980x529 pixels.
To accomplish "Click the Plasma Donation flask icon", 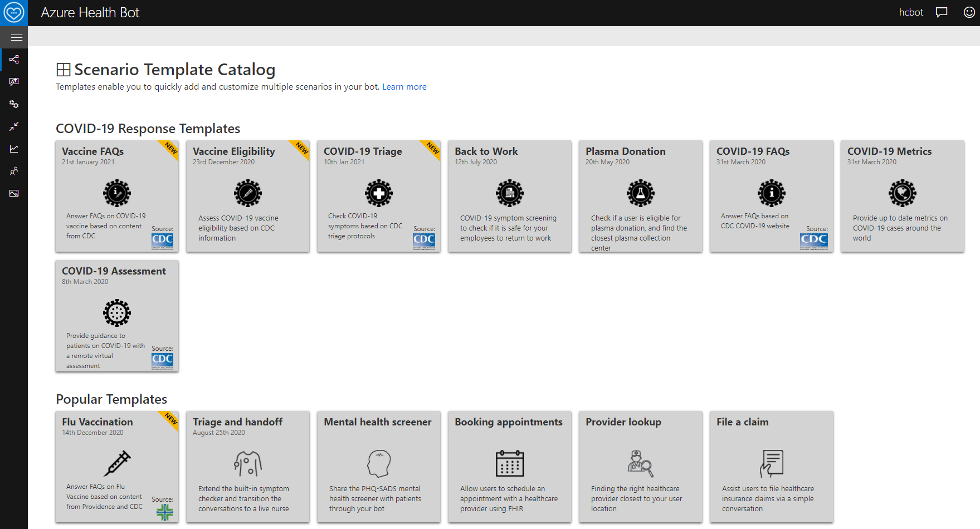I will pos(641,193).
